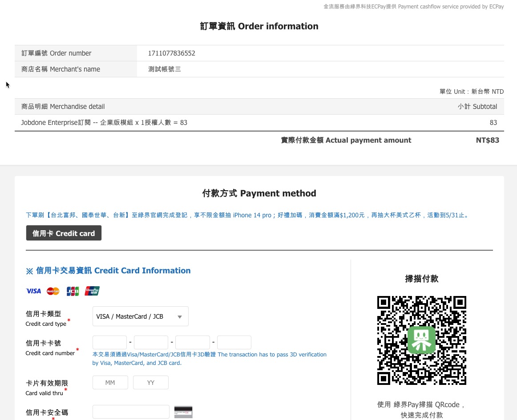Screen dimensions: 517x420
Task: Click the green ECPay mascot in QR code
Action: click(421, 340)
